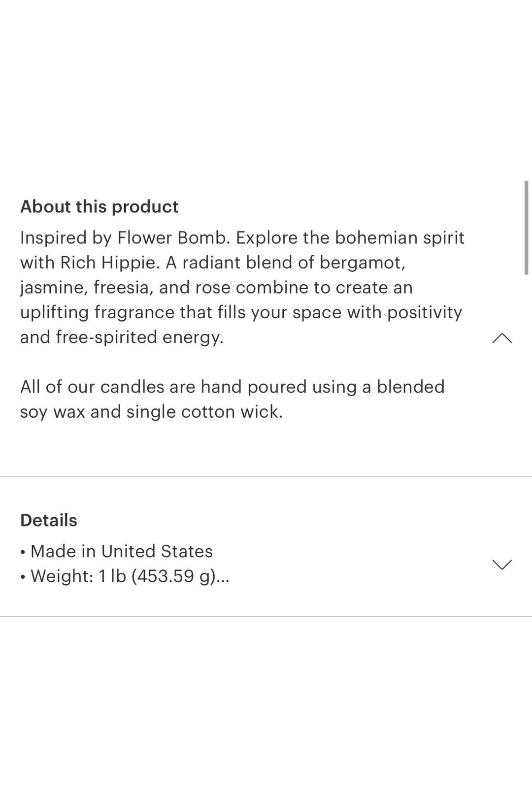Click the word 'bergamot' in the description

click(362, 263)
